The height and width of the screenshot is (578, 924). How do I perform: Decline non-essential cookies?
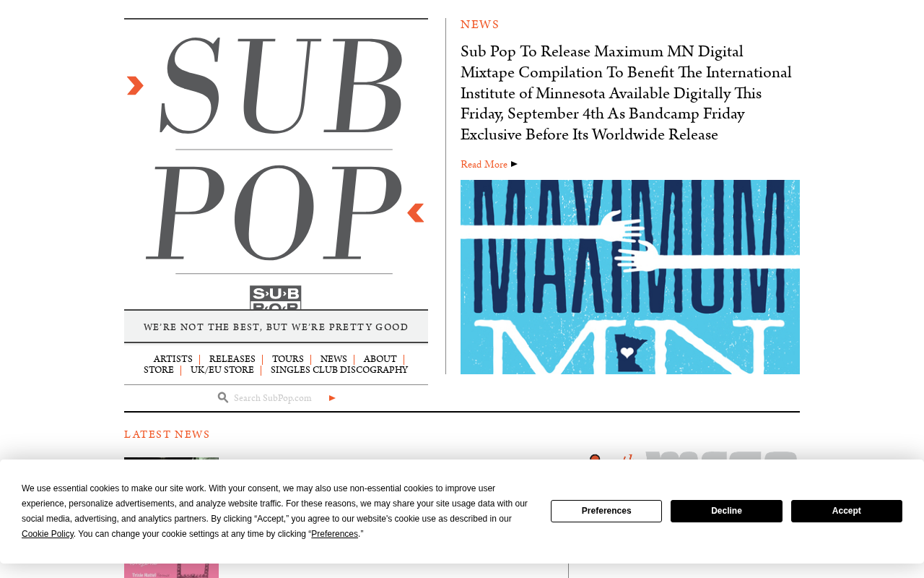[726, 511]
